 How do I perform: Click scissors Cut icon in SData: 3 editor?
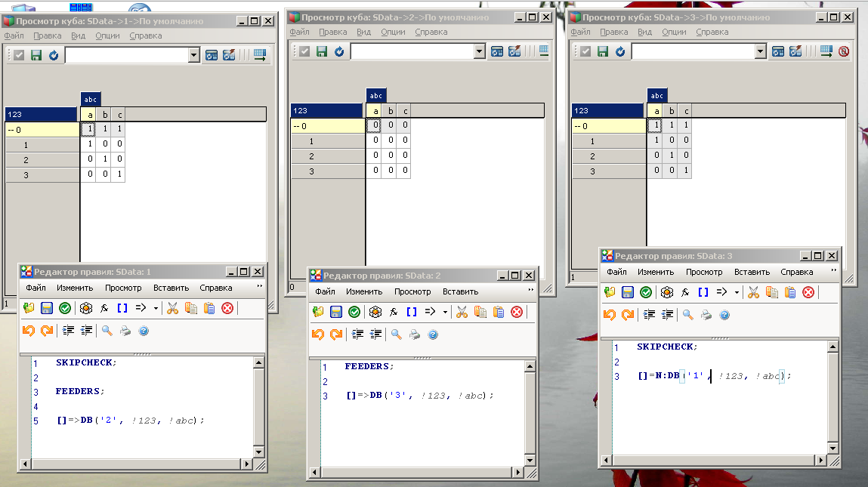(x=753, y=292)
